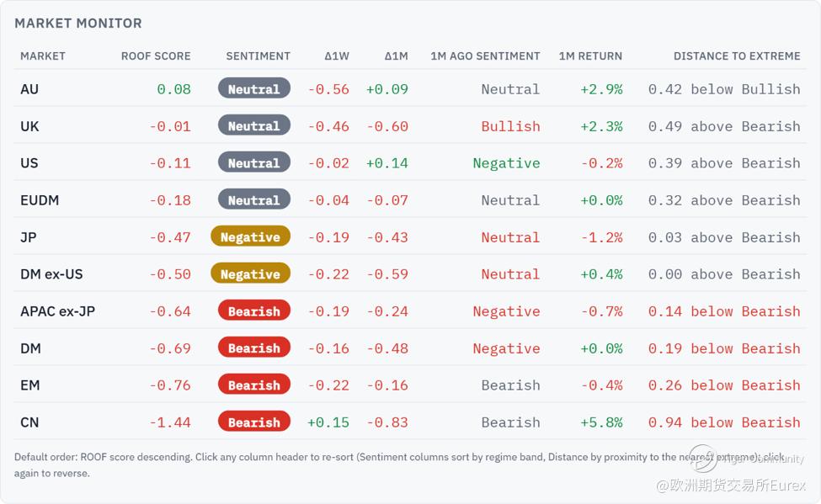Click the Eurex watermark text
This screenshot has width=821, height=504.
click(x=731, y=485)
